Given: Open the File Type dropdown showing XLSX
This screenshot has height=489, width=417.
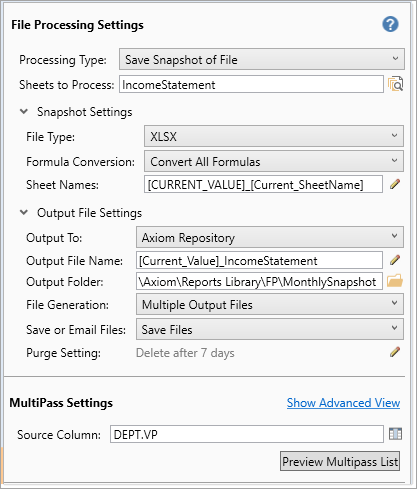Looking at the screenshot, I should point(274,136).
